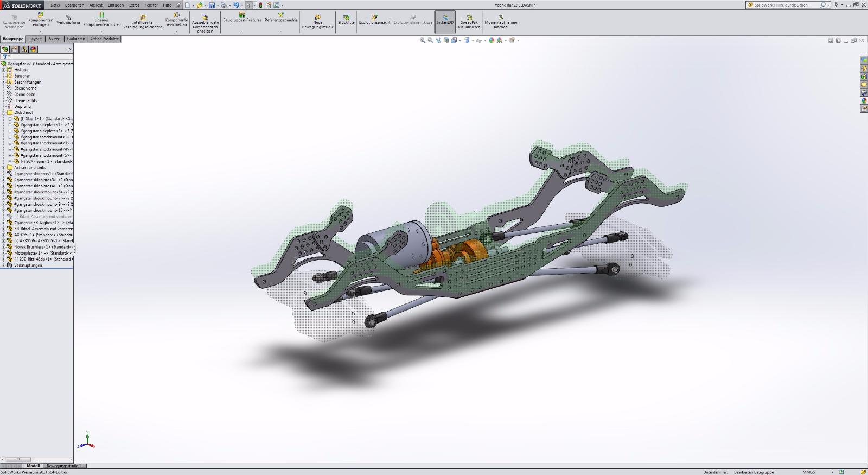Screen dimensions: 868x475
Task: Switch to the Layout tab
Action: [35, 39]
